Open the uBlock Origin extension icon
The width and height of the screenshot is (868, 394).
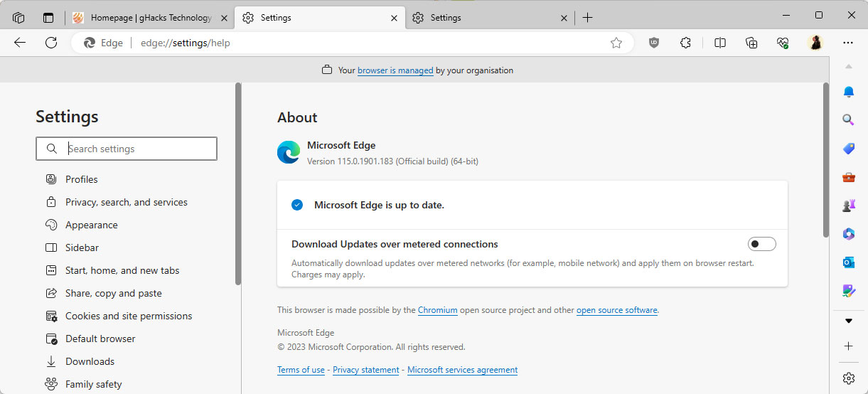point(654,43)
